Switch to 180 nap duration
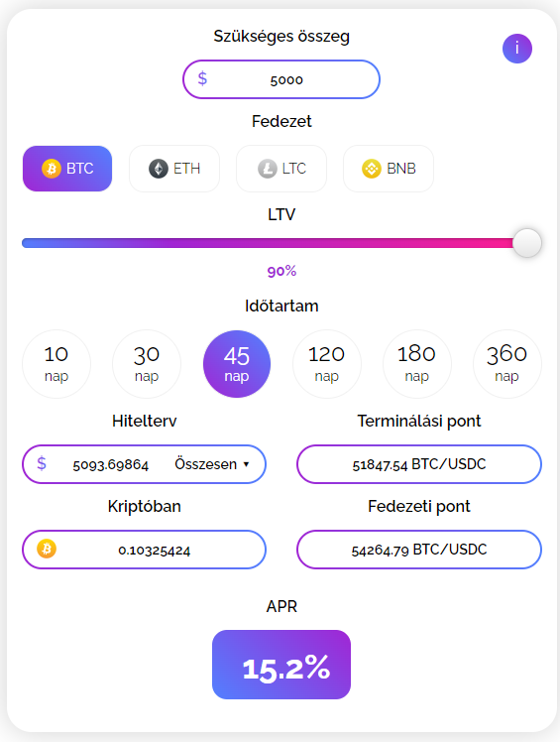 click(416, 364)
